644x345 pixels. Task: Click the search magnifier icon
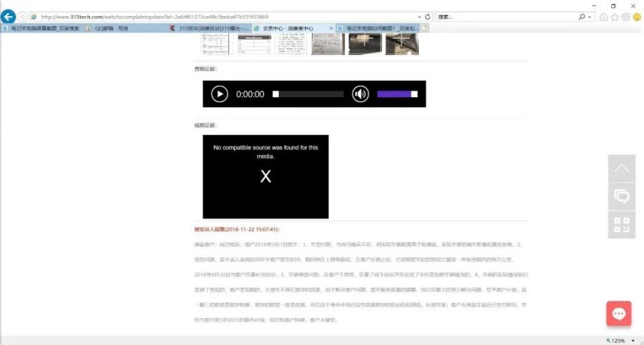point(582,17)
